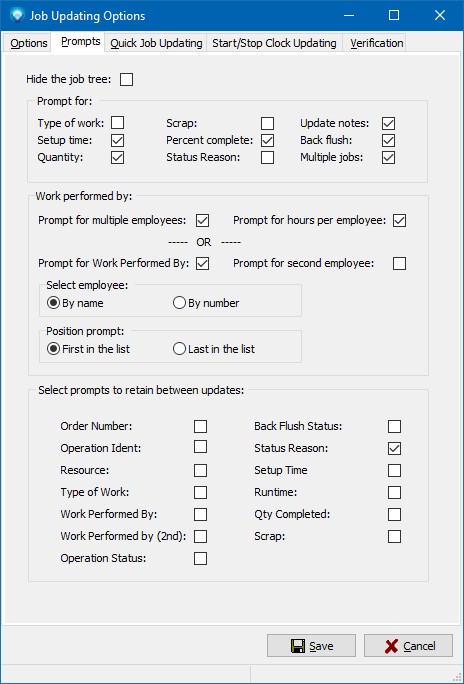
Task: Select employee By number radio option
Action: (206, 303)
